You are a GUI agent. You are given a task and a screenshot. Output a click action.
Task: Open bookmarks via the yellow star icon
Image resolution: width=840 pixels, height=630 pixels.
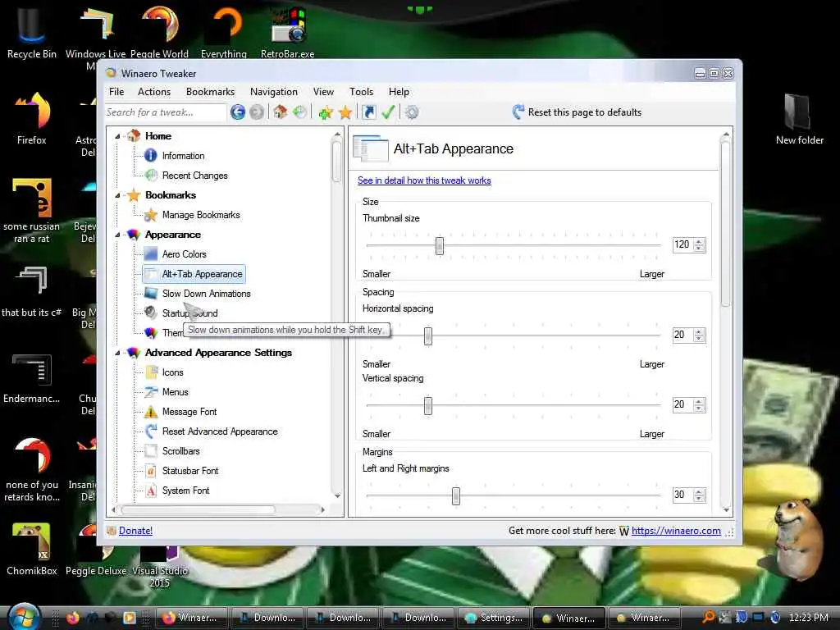point(345,112)
